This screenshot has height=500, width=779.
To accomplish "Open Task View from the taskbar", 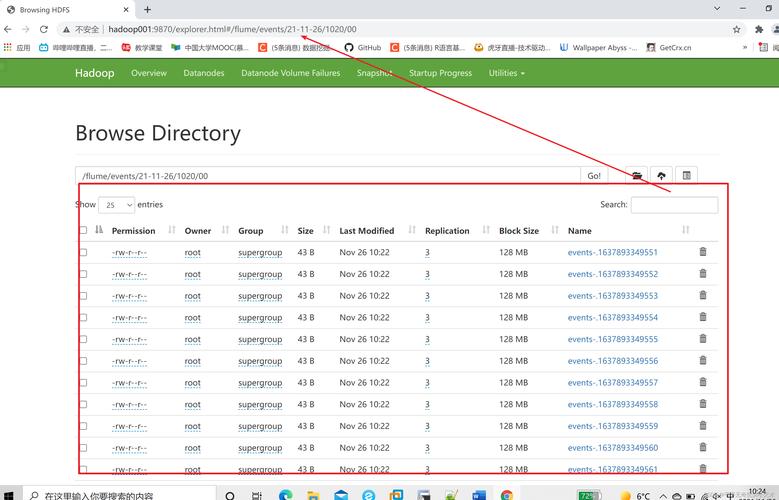I will coord(257,495).
